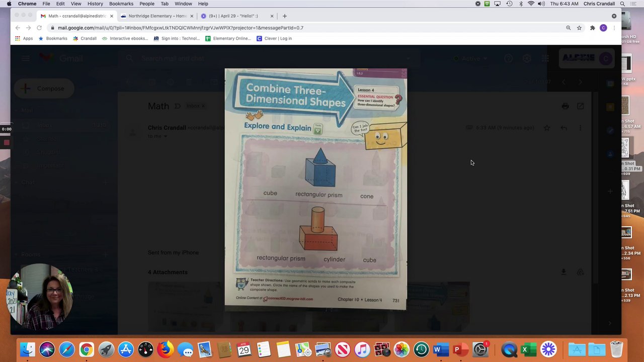Bookmark this page with the star icon
The height and width of the screenshot is (362, 644).
click(x=579, y=28)
